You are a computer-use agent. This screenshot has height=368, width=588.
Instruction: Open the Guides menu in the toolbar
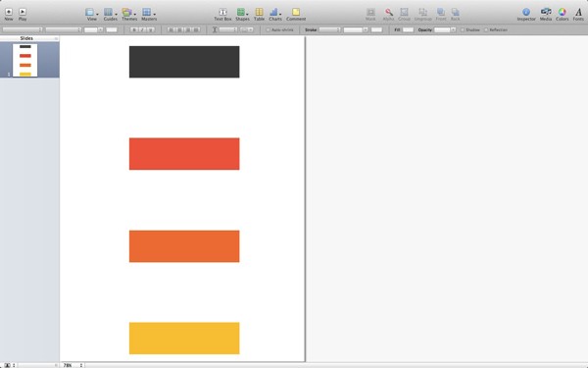coord(110,15)
